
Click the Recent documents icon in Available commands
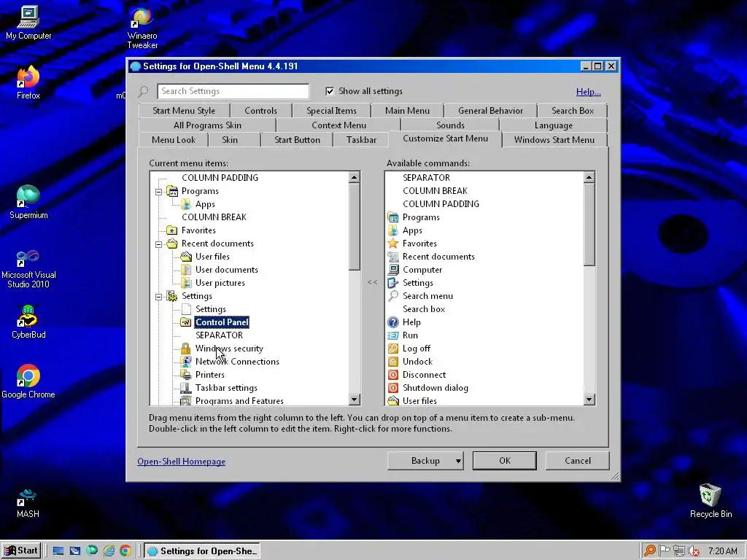tap(393, 257)
